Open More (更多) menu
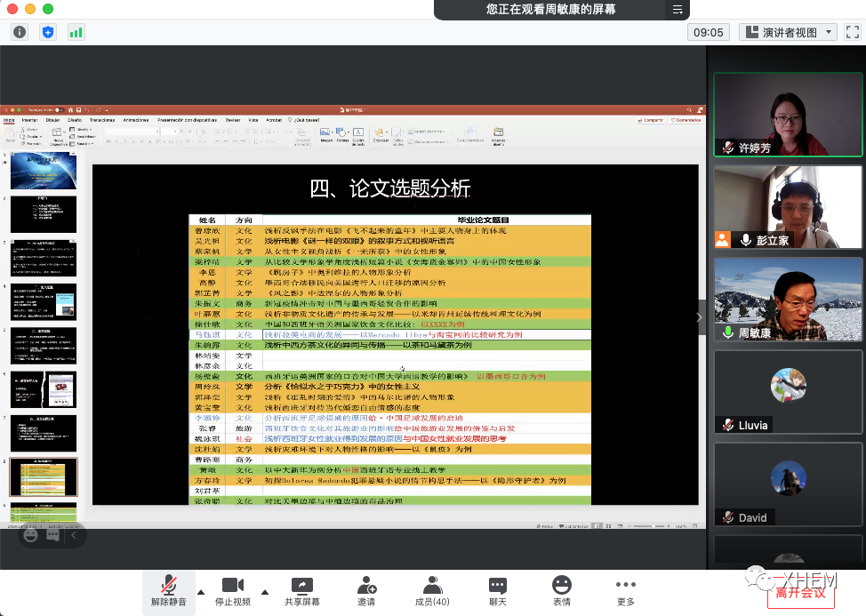The height and width of the screenshot is (616, 866). [626, 591]
